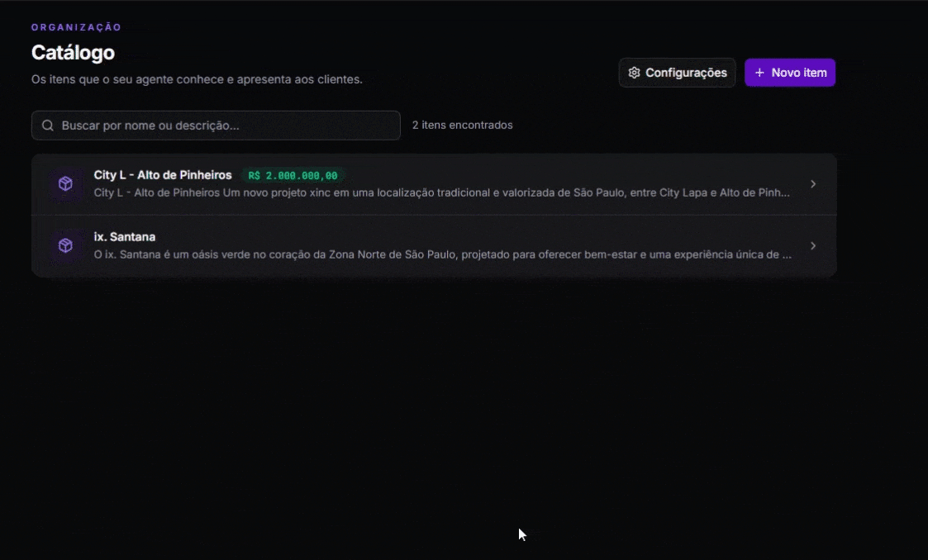The image size is (928, 560).
Task: Click the City L description about projeto xinc
Action: [x=441, y=192]
